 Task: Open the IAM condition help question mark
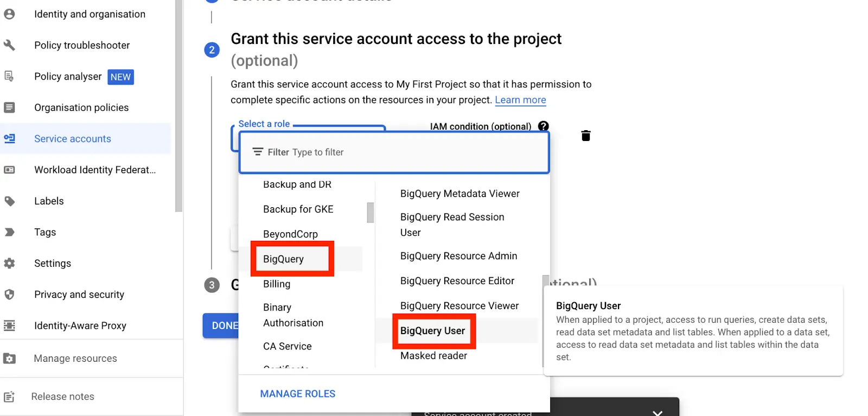[x=543, y=126]
